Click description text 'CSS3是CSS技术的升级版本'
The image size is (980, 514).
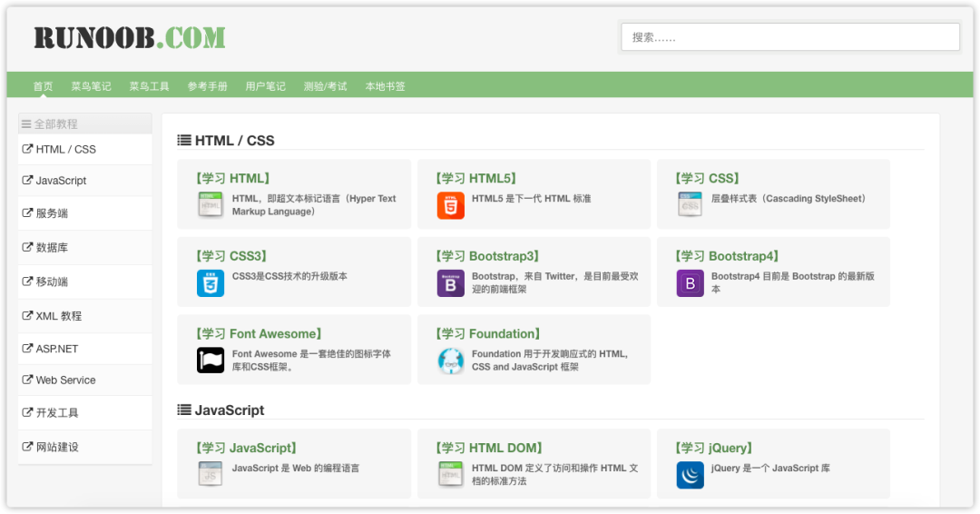point(289,276)
